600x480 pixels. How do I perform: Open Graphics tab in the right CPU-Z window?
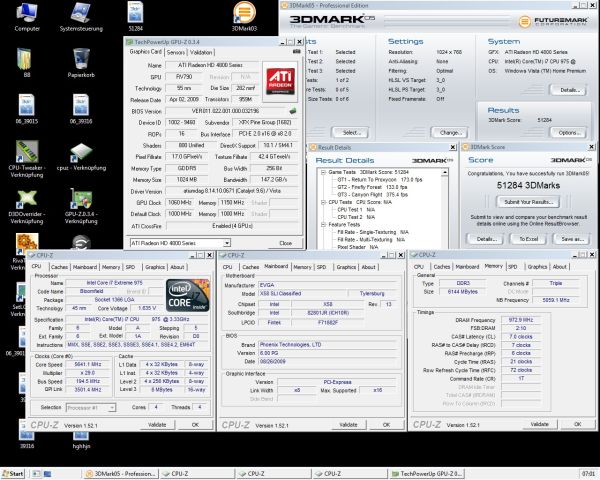pyautogui.click(x=537, y=267)
